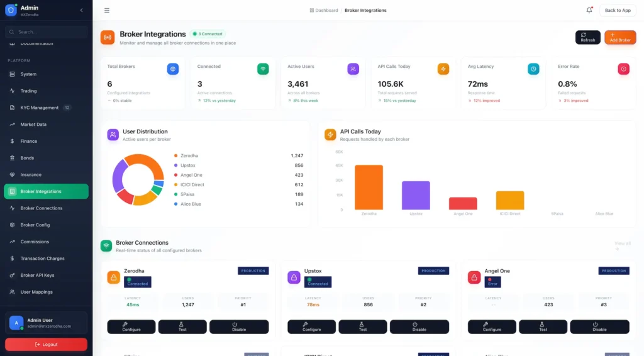Screen dimensions: 644x356
Task: Click Configure on the Upstox card
Action: (x=312, y=327)
